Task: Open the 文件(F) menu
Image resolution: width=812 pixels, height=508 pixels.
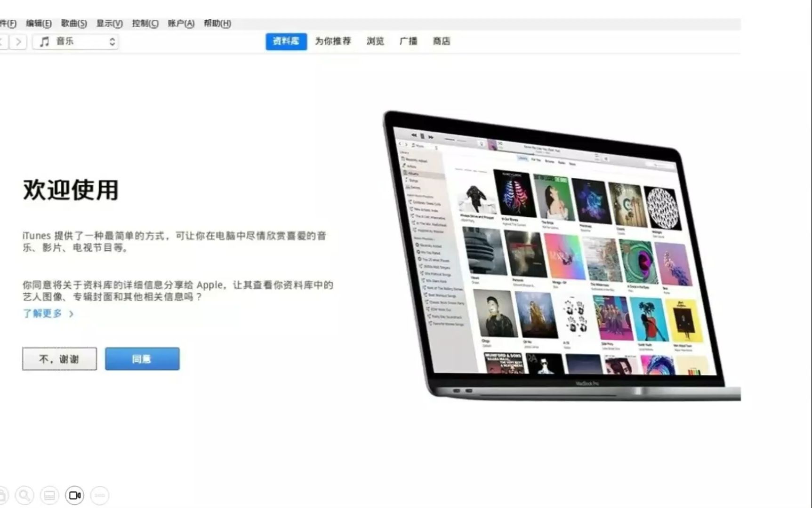Action: (x=8, y=24)
